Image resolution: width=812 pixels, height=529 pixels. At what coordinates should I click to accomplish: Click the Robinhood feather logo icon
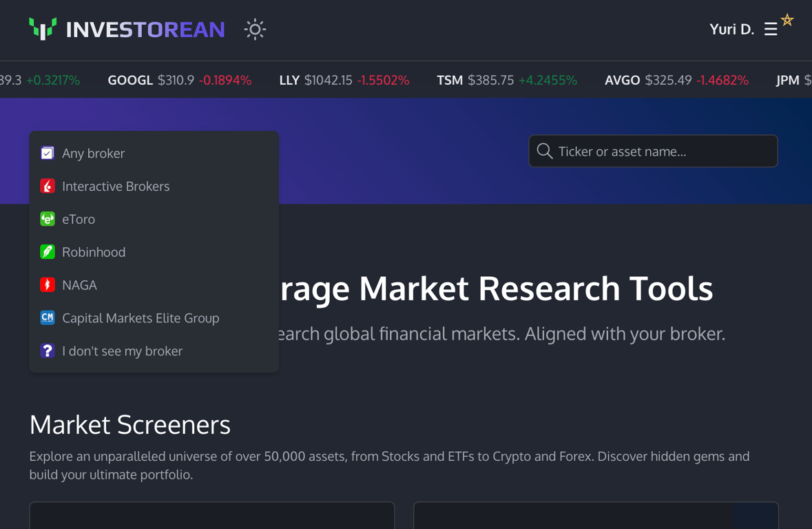point(47,252)
